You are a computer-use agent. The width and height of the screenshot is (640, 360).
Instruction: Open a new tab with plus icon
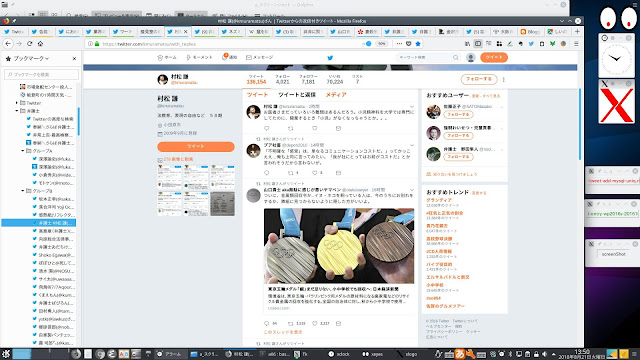point(577,31)
